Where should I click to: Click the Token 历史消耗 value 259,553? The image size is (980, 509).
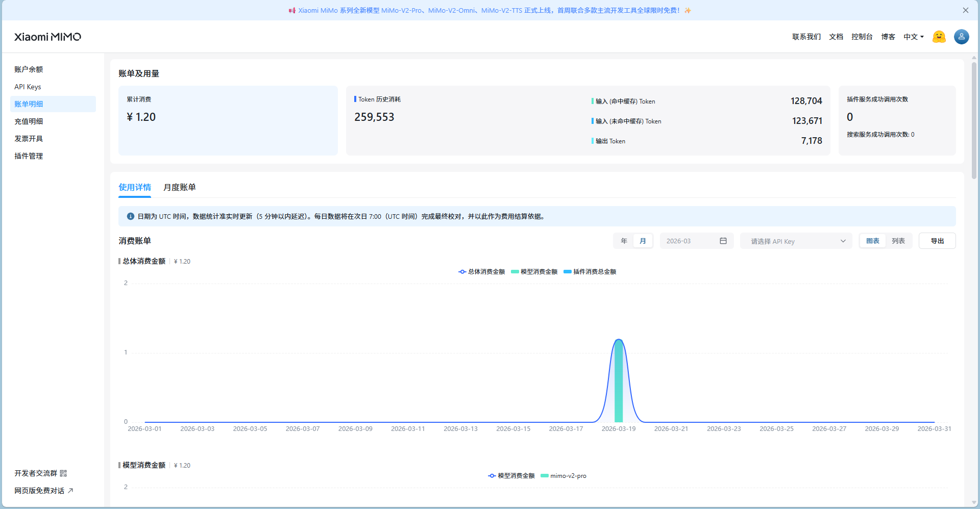(374, 117)
